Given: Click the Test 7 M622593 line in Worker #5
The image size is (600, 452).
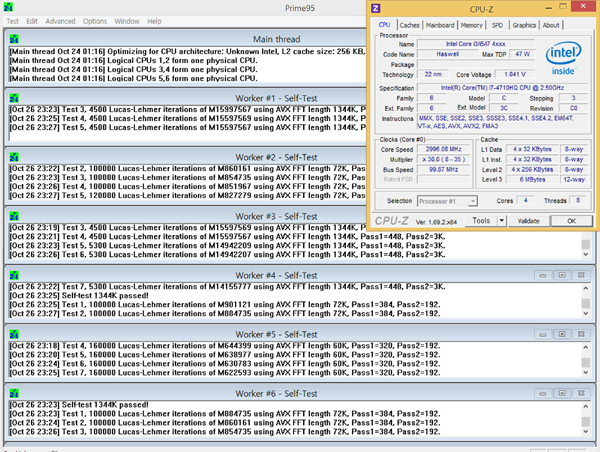Looking at the screenshot, I should (225, 373).
